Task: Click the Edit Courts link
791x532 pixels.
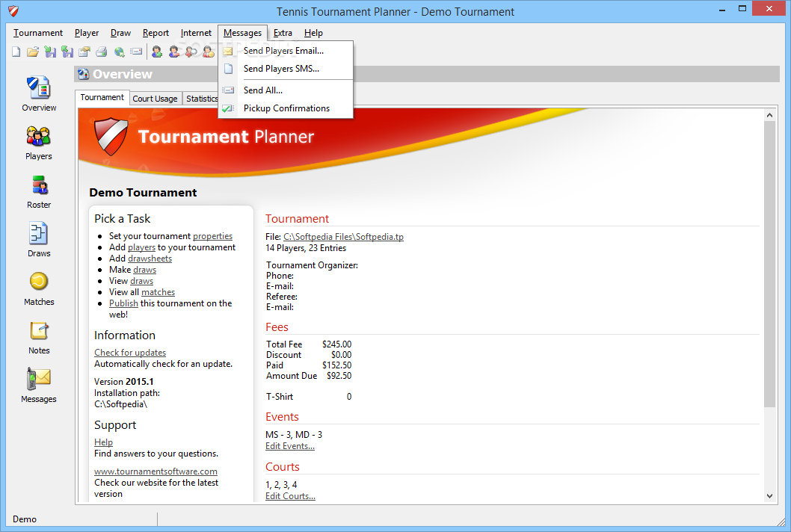Action: pyautogui.click(x=291, y=496)
